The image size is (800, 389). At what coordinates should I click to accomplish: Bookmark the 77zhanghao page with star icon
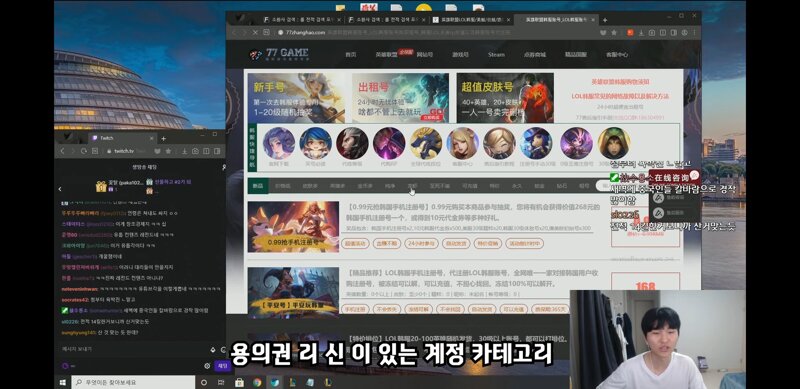tap(614, 32)
